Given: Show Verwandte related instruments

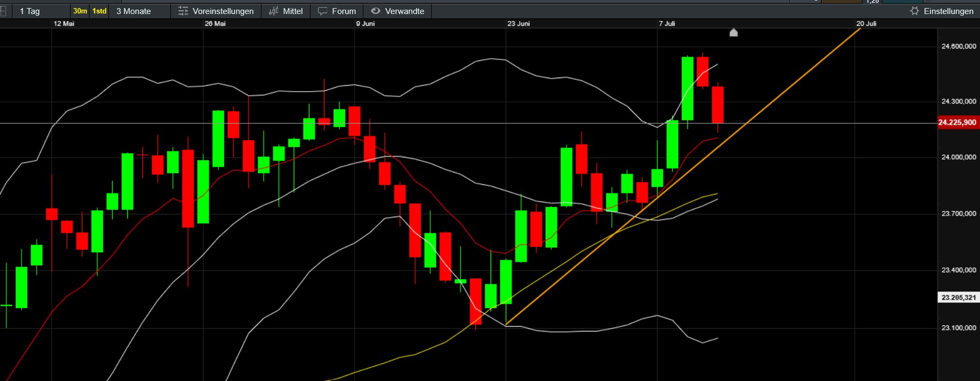Looking at the screenshot, I should (x=397, y=11).
